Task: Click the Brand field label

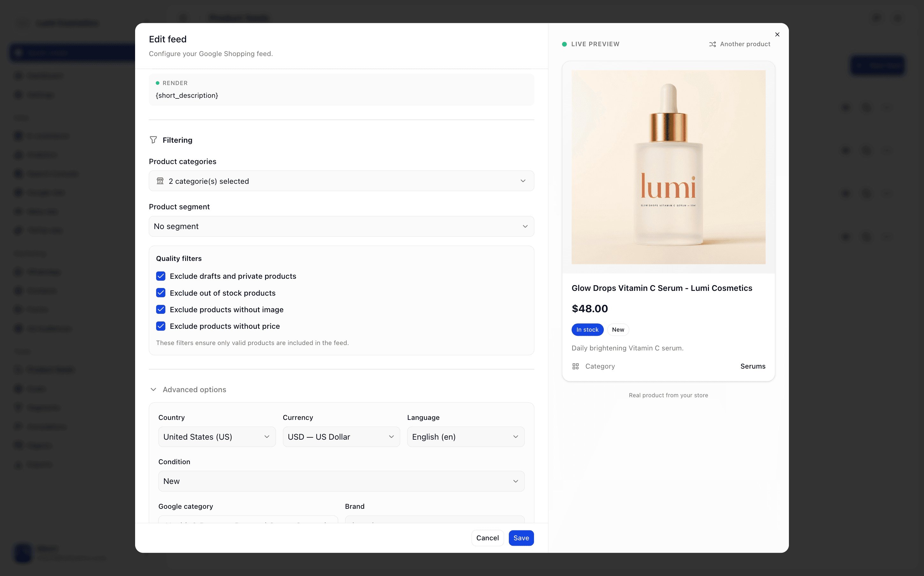Action: pyautogui.click(x=355, y=506)
